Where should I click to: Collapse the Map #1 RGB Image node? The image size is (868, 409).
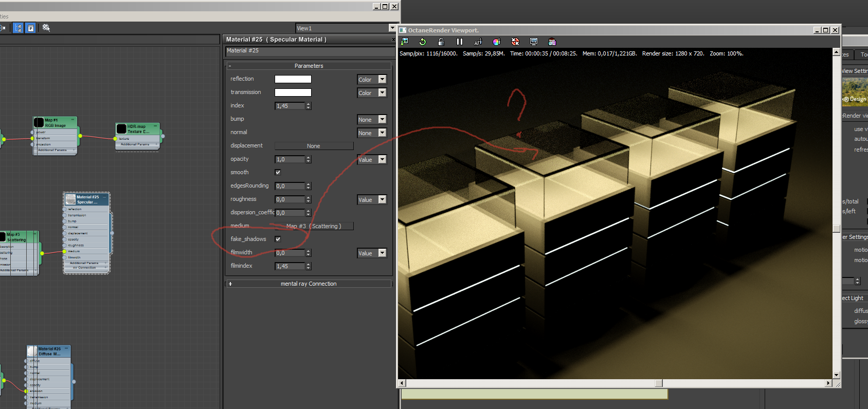[73, 120]
